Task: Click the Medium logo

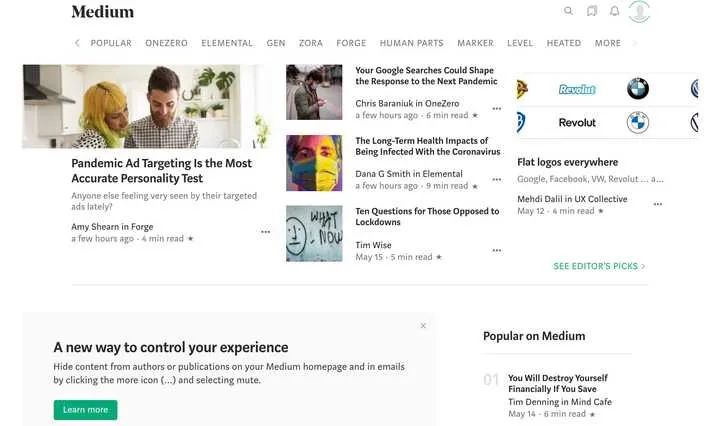Action: click(102, 11)
